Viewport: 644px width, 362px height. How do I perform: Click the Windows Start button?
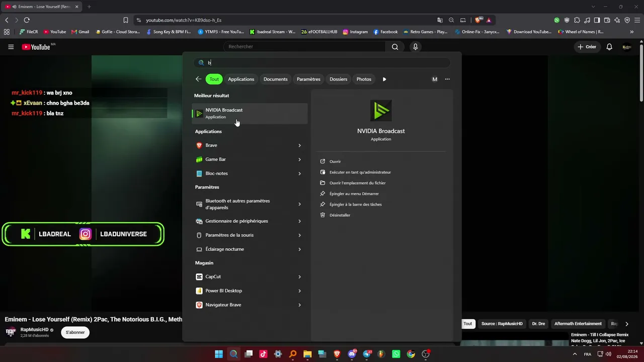[x=219, y=354]
